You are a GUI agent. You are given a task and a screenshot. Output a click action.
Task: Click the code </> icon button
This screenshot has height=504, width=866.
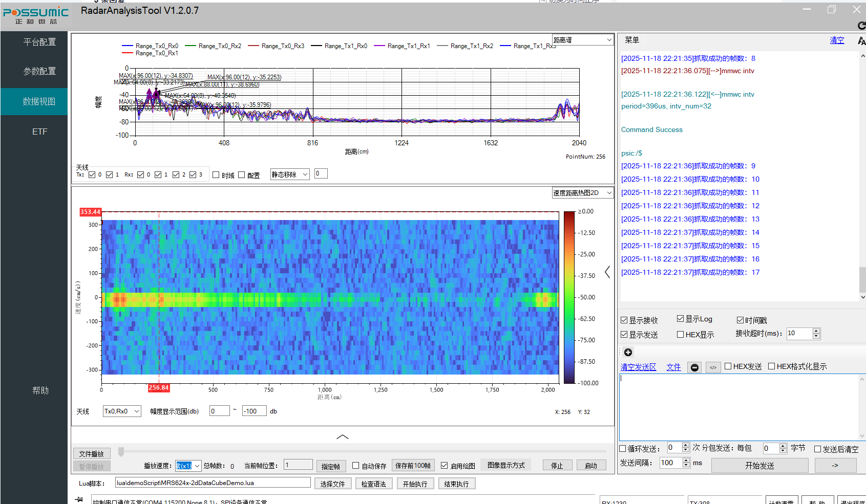[x=713, y=367]
